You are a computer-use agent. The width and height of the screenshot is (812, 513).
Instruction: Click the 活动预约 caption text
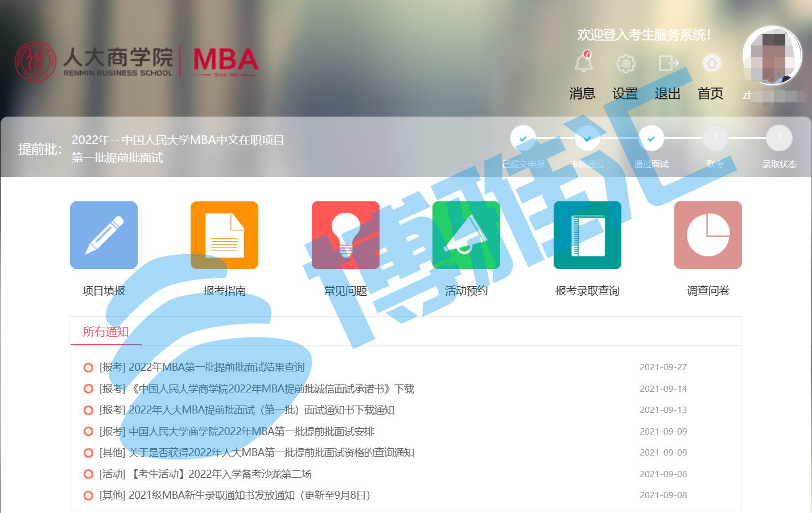466,291
